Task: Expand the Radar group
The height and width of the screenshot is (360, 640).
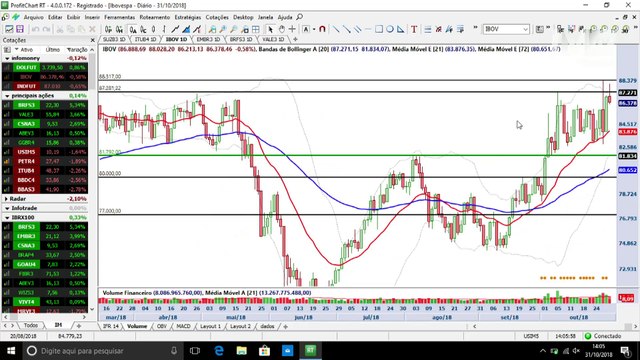Action: [x=6, y=199]
